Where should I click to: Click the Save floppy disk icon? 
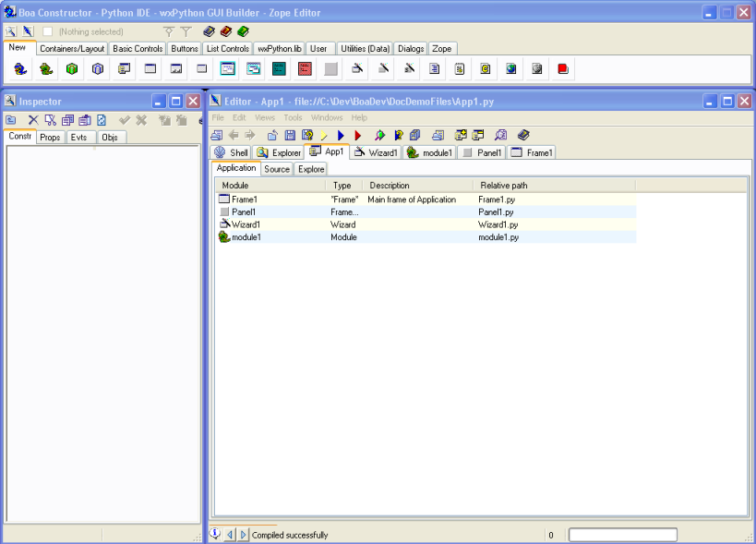(x=290, y=136)
